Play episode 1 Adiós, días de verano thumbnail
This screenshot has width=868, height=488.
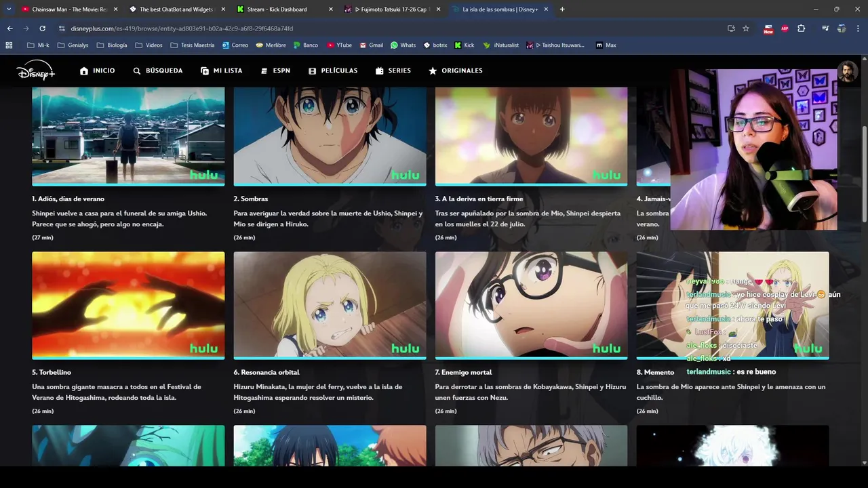(x=128, y=136)
